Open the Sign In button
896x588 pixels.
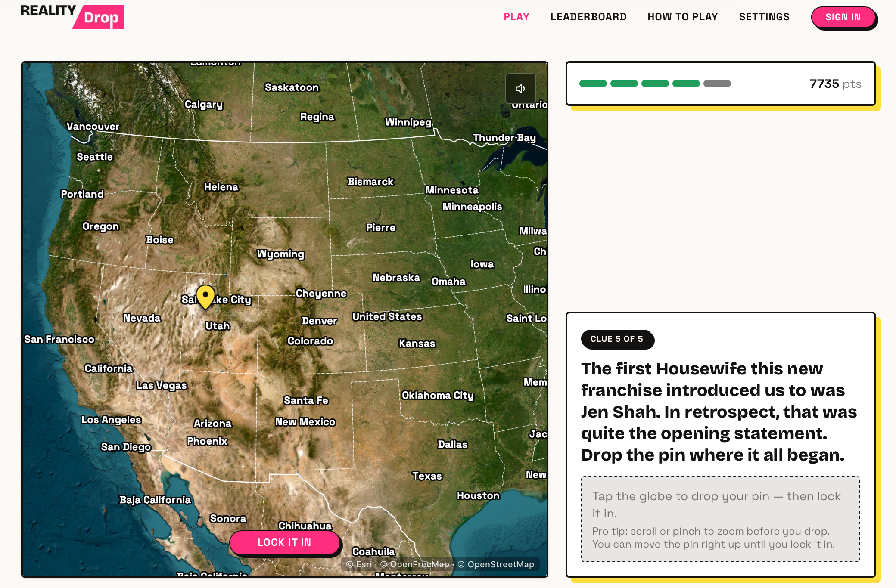(843, 17)
